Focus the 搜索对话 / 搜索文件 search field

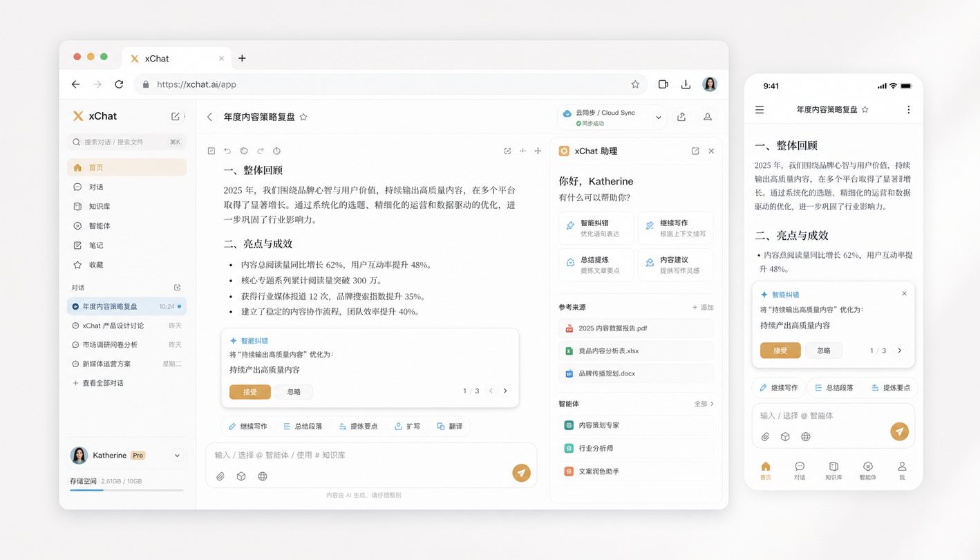[x=126, y=142]
